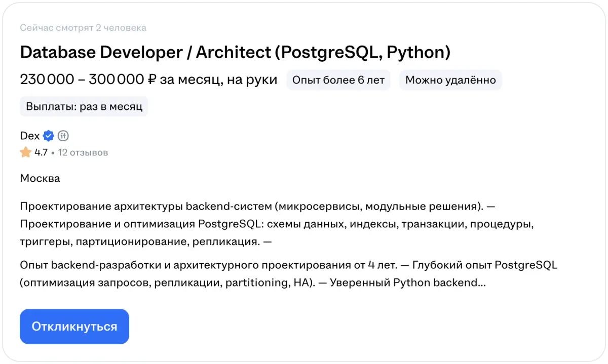This screenshot has width=608, height=364.
Task: Click the line mentioning триггеры, партиционирование, репликация
Action: coord(146,241)
